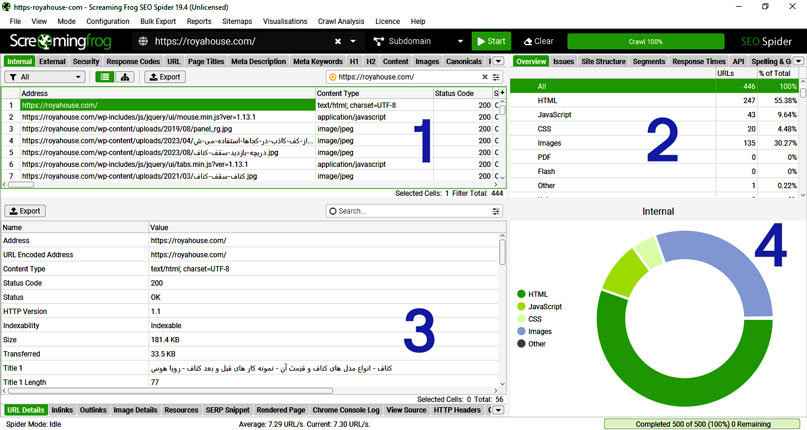Viewport: 807px width, 430px height.
Task: Click the add column plus icon
Action: [x=502, y=93]
